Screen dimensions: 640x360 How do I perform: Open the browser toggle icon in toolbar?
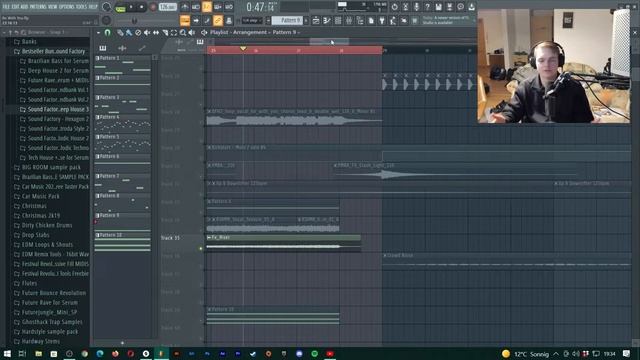click(360, 20)
